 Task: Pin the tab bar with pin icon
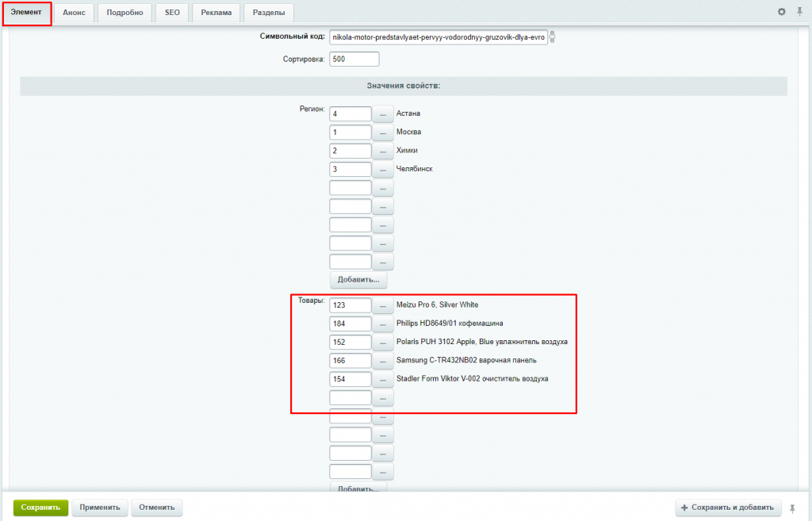[799, 11]
